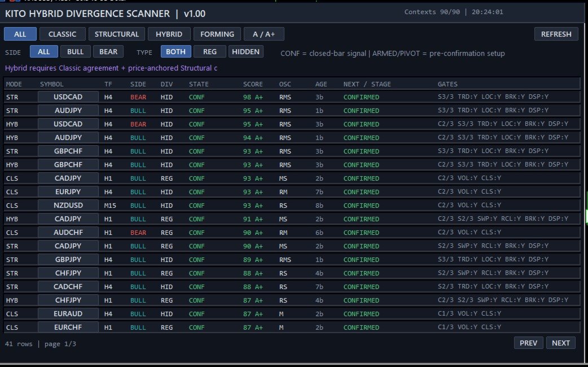The image size is (588, 367).
Task: Select the BOTH divergence type
Action: pyautogui.click(x=176, y=52)
